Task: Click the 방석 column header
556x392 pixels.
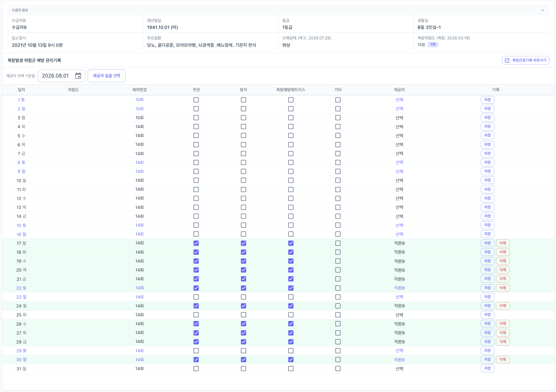Action: click(x=244, y=90)
